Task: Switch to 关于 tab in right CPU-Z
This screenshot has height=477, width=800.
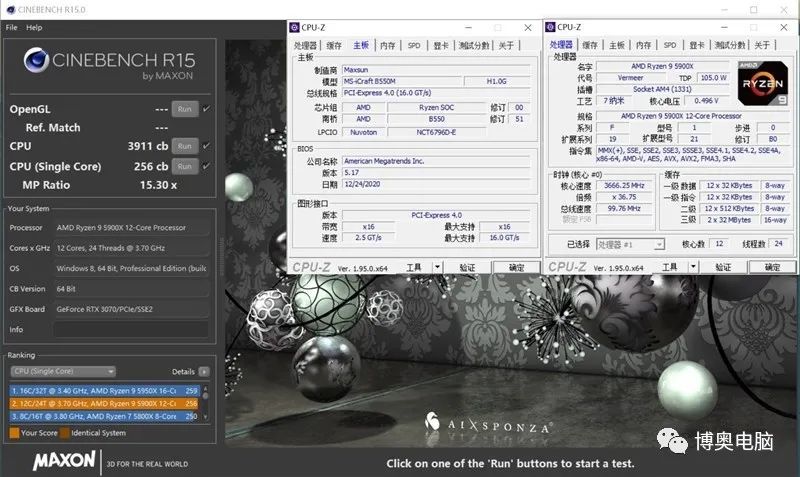Action: [x=762, y=45]
